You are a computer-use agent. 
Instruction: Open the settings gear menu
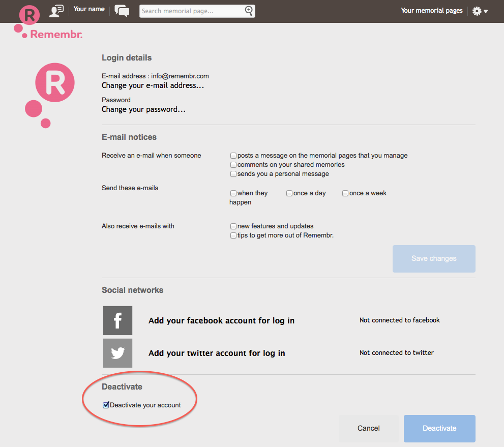point(479,11)
